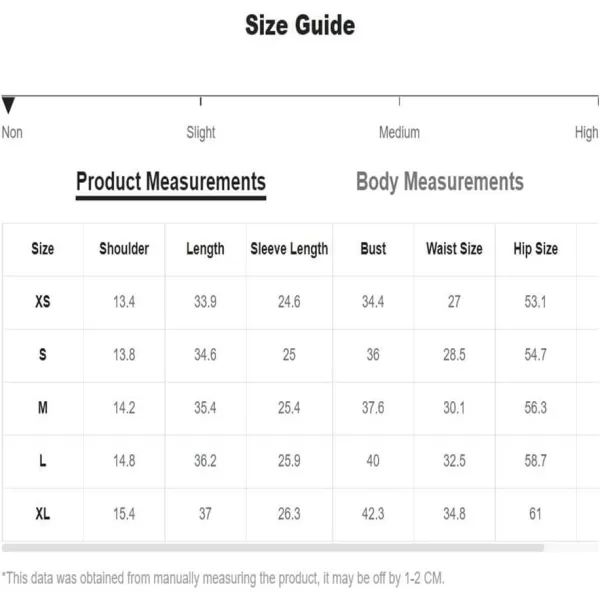
Task: Click the Medium stretch level label
Action: pyautogui.click(x=399, y=132)
